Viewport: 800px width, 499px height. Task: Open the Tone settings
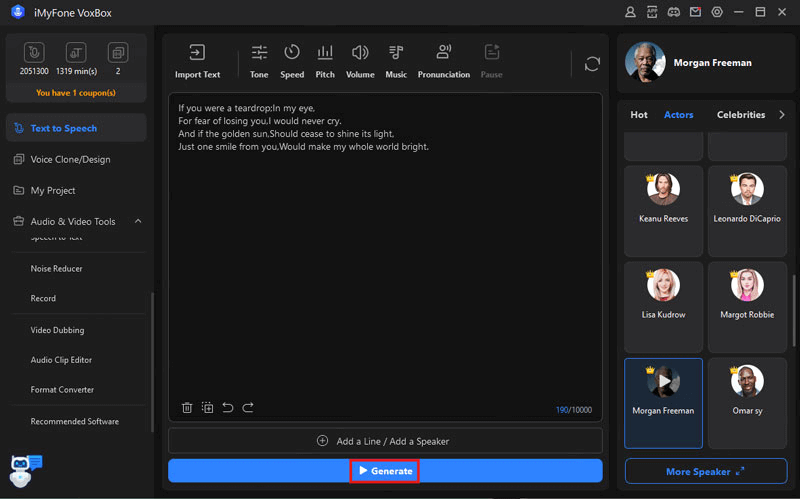coord(259,61)
